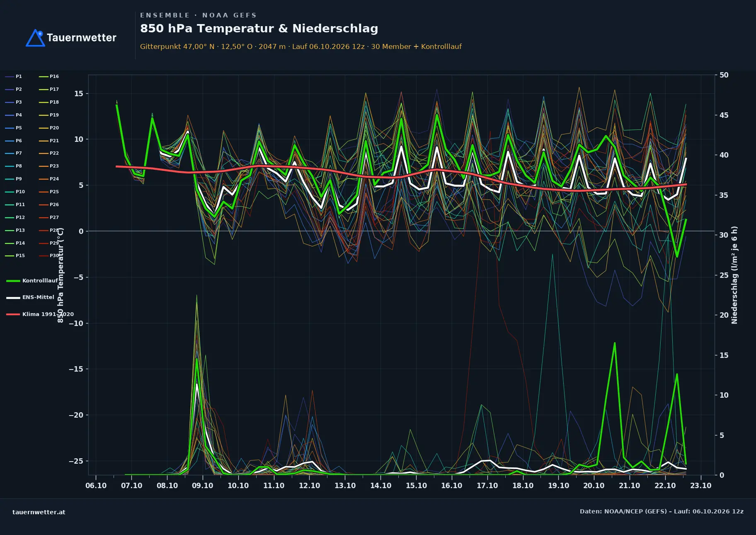Click the 50 tick on precipitation axis
Screen dimensions: 756x535
[724, 75]
